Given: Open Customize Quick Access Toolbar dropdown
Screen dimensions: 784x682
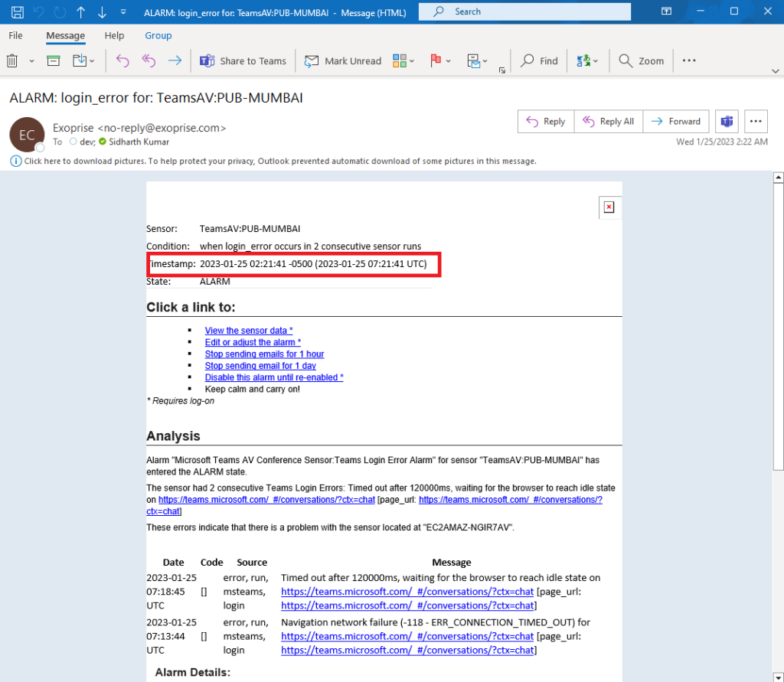Looking at the screenshot, I should (x=123, y=12).
